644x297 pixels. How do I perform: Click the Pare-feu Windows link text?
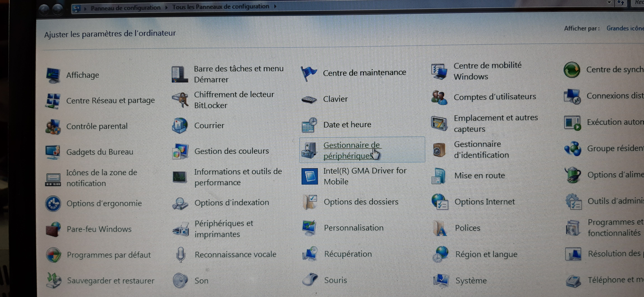[99, 229]
